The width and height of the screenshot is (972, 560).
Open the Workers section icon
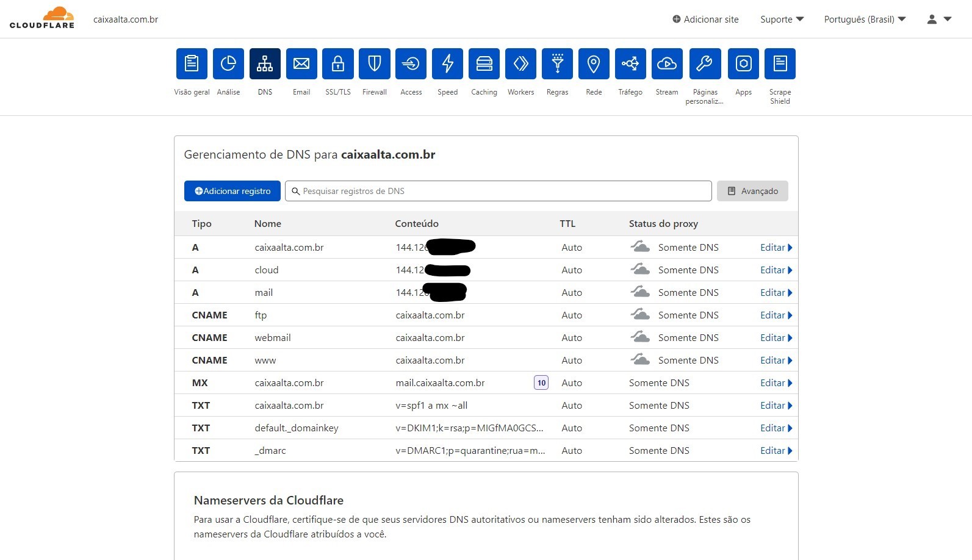pyautogui.click(x=520, y=64)
